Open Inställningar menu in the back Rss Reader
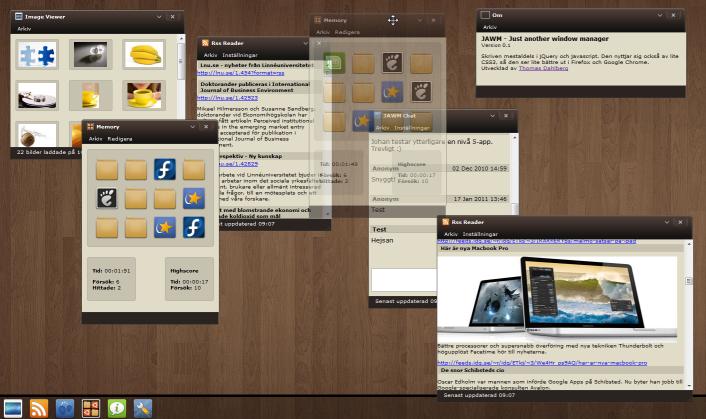This screenshot has height=419, width=706. coord(240,55)
